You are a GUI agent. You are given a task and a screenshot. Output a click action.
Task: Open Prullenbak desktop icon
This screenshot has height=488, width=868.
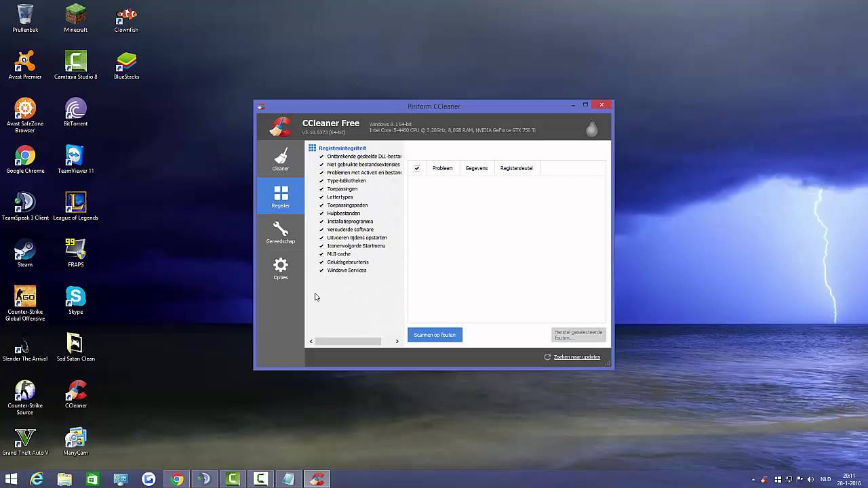(x=25, y=18)
